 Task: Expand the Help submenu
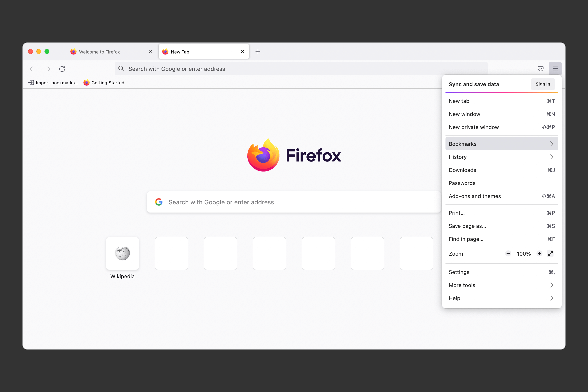point(502,298)
